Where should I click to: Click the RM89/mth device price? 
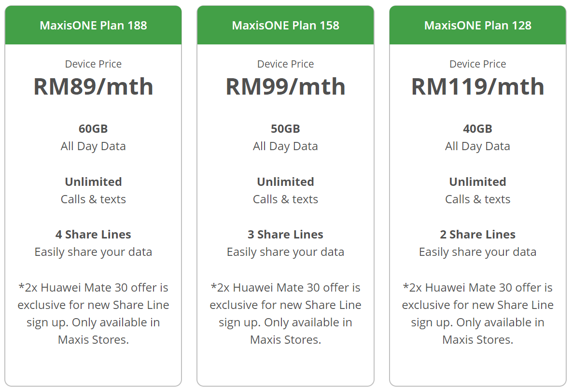[93, 86]
